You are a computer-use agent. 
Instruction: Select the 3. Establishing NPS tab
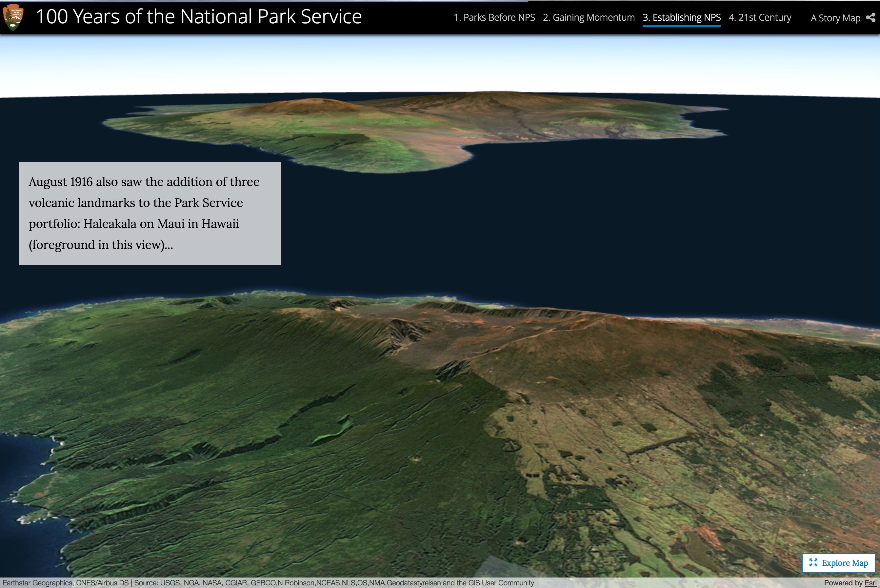point(681,18)
